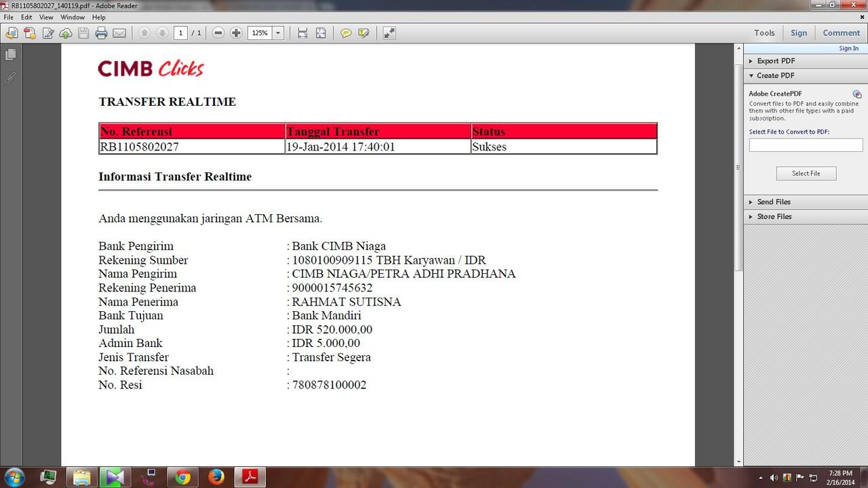
Task: Open the page thumbnails side panel icon
Action: 10,54
